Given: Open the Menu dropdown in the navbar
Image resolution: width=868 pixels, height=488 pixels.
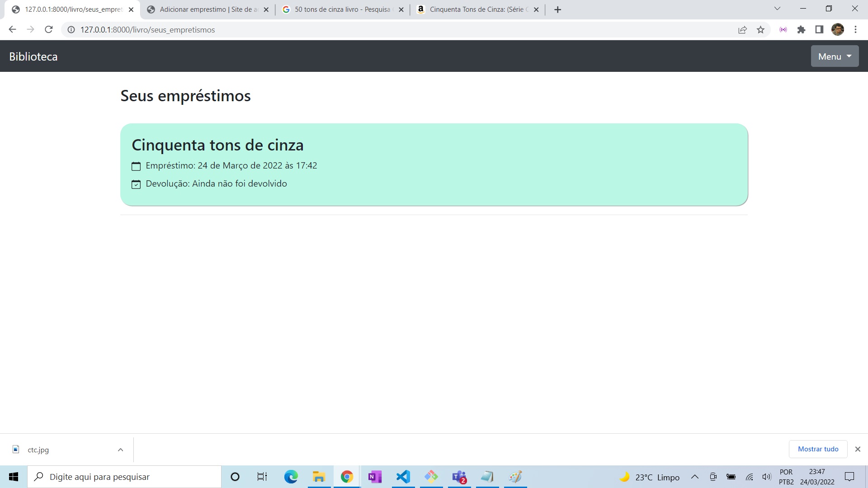Looking at the screenshot, I should pos(834,56).
